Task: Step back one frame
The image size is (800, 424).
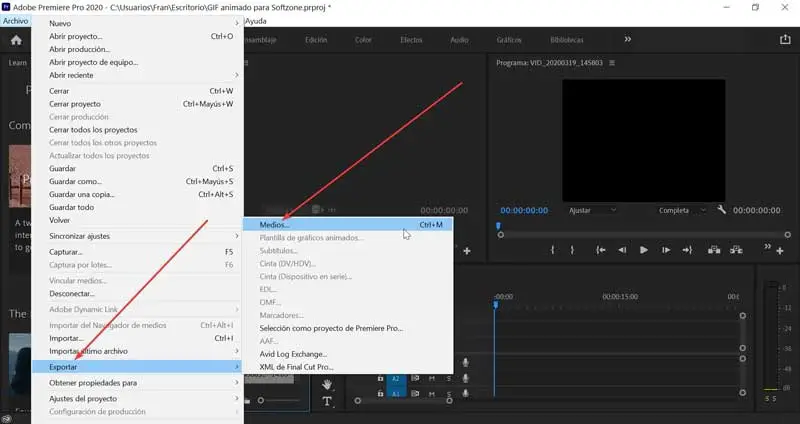Action: click(622, 250)
